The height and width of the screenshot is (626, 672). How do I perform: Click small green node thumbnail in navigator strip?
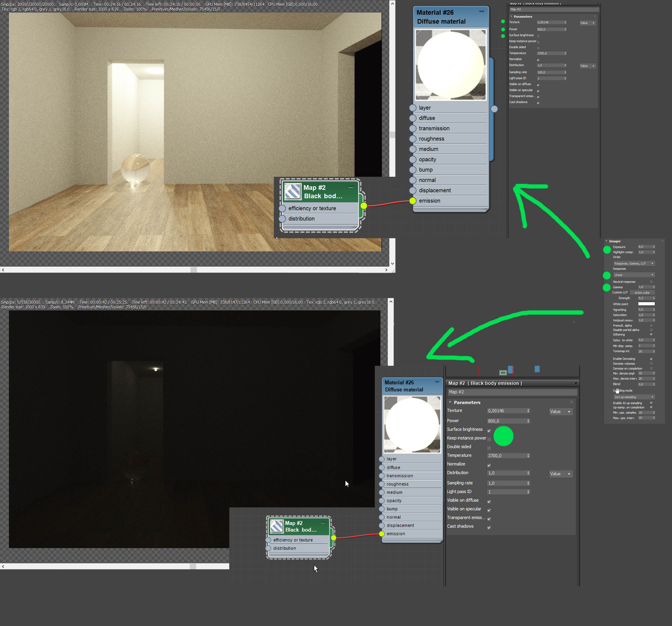(503, 373)
